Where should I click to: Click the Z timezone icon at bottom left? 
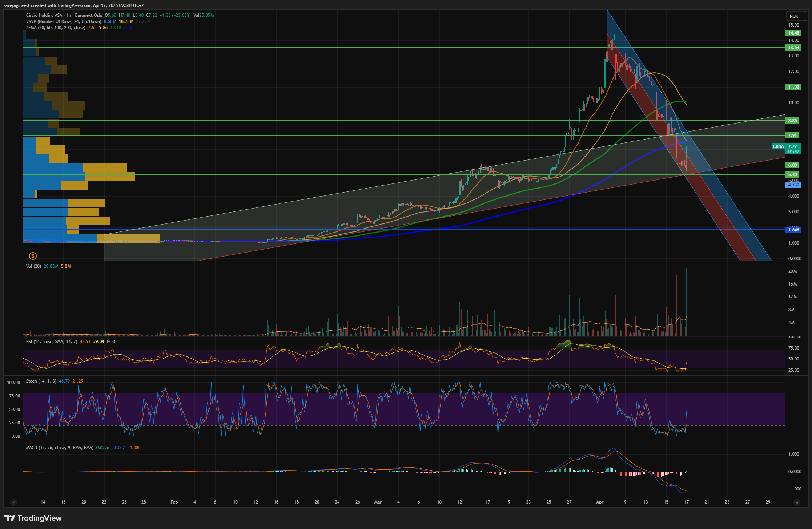click(14, 502)
